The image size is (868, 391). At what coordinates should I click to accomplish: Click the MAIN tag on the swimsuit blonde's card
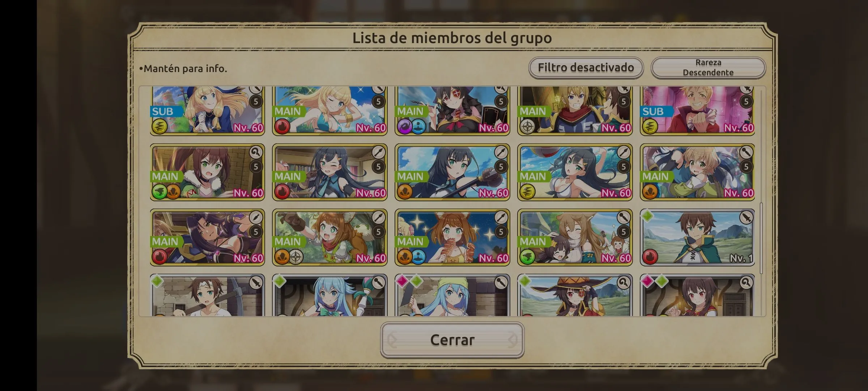[x=288, y=111]
